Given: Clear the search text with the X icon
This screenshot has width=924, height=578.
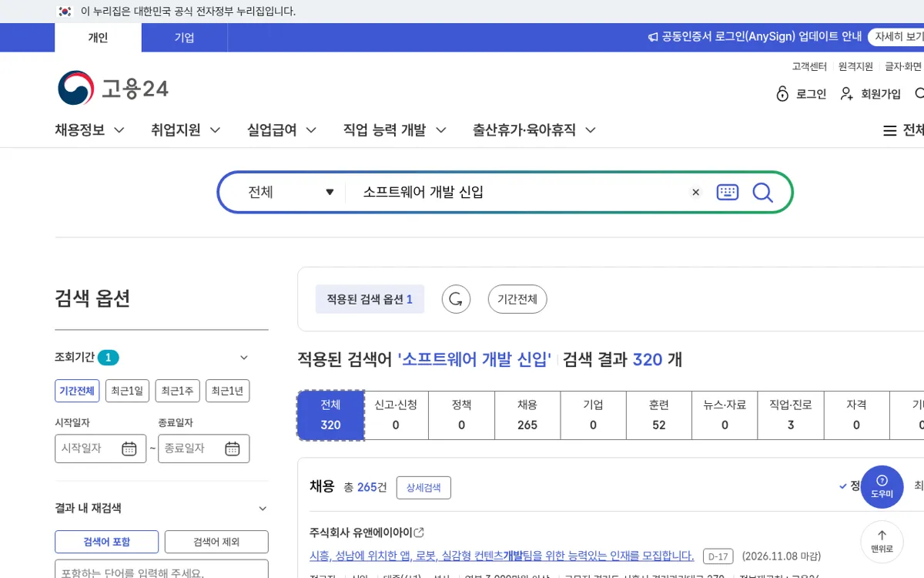Looking at the screenshot, I should pyautogui.click(x=696, y=193).
